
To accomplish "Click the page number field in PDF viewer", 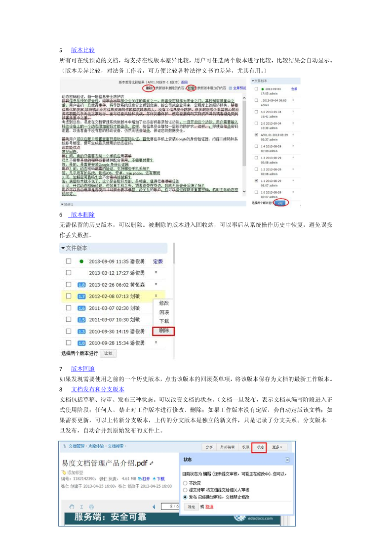I will (x=170, y=507).
